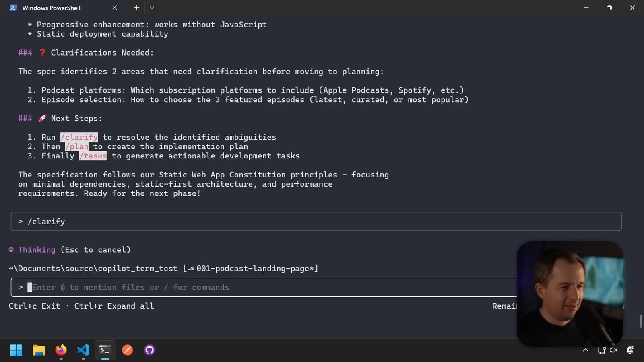Open network settings from the system tray
The image size is (644, 362).
coord(601,350)
